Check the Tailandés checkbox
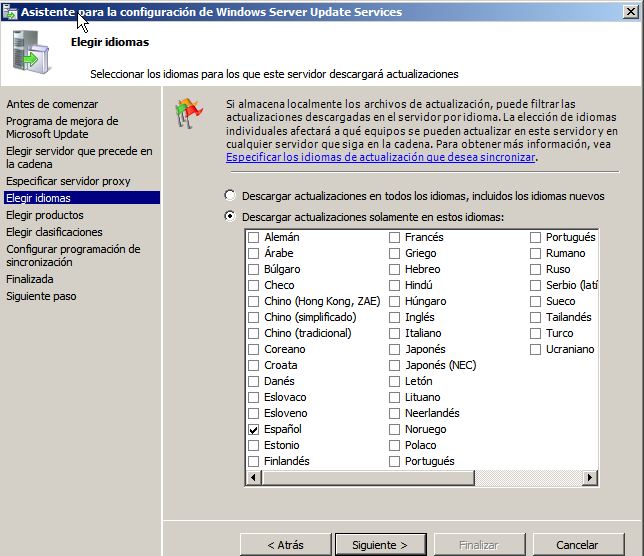Screen dimensions: 644x556 pyautogui.click(x=535, y=317)
